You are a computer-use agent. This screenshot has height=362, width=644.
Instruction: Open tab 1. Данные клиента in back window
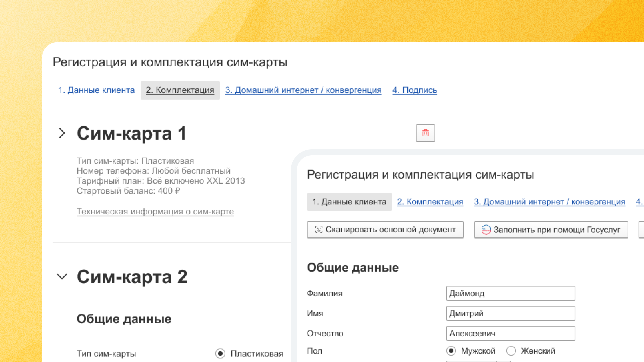(x=96, y=90)
